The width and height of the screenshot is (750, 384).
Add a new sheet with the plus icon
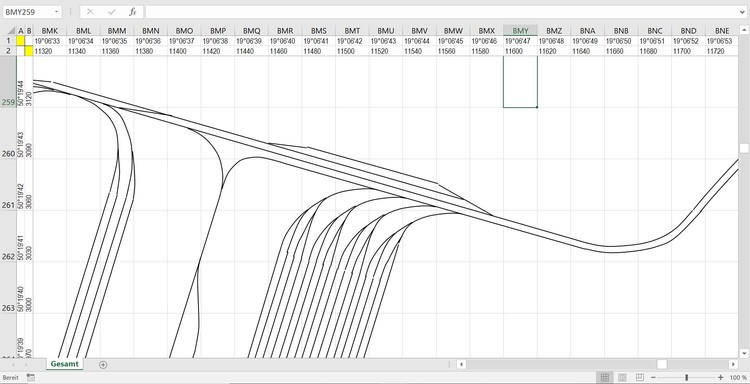[103, 365]
